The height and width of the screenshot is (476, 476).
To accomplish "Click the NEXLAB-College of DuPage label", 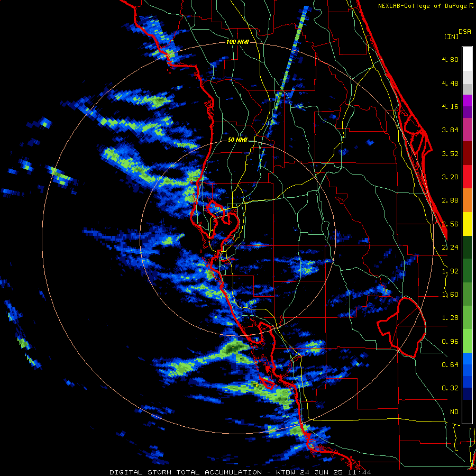I will tap(425, 6).
